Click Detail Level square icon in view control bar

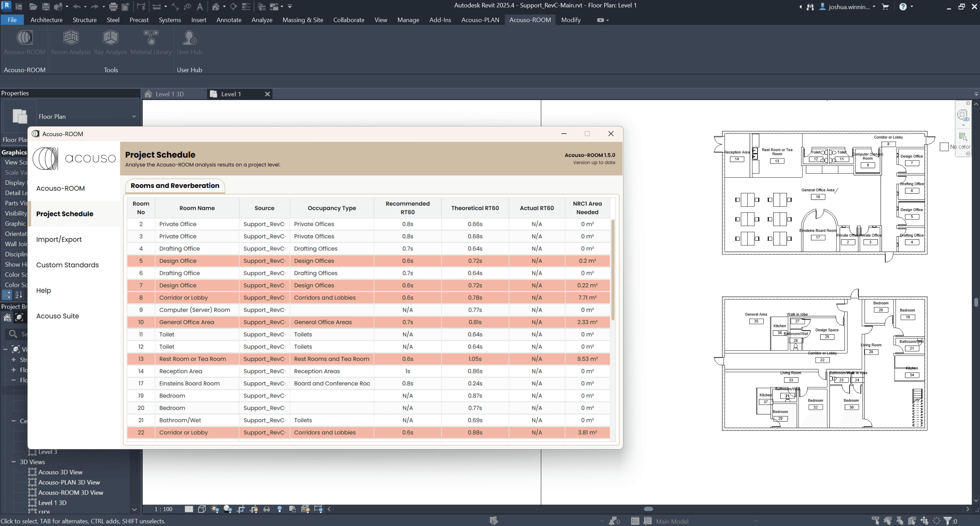(x=189, y=509)
